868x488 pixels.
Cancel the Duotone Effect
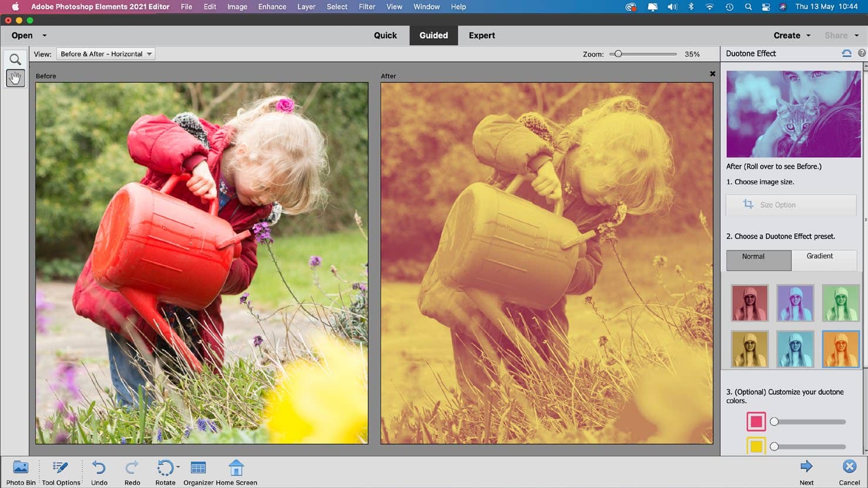(849, 473)
